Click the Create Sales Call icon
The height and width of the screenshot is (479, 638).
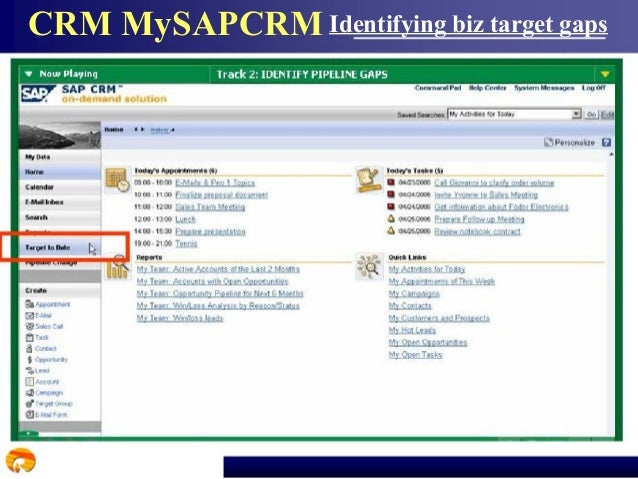(30, 326)
